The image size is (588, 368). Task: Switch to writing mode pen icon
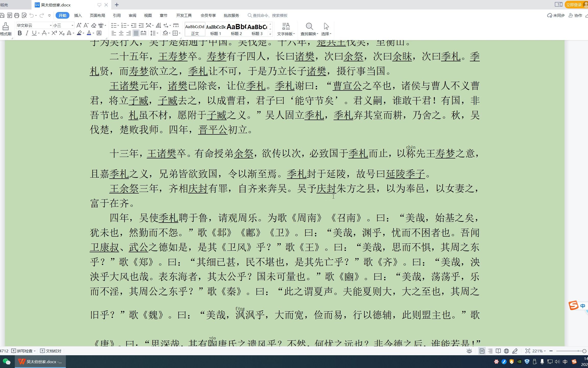515,351
